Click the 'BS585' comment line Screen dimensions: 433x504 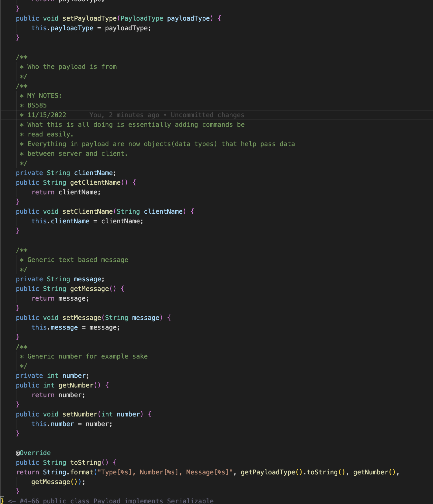click(x=37, y=105)
